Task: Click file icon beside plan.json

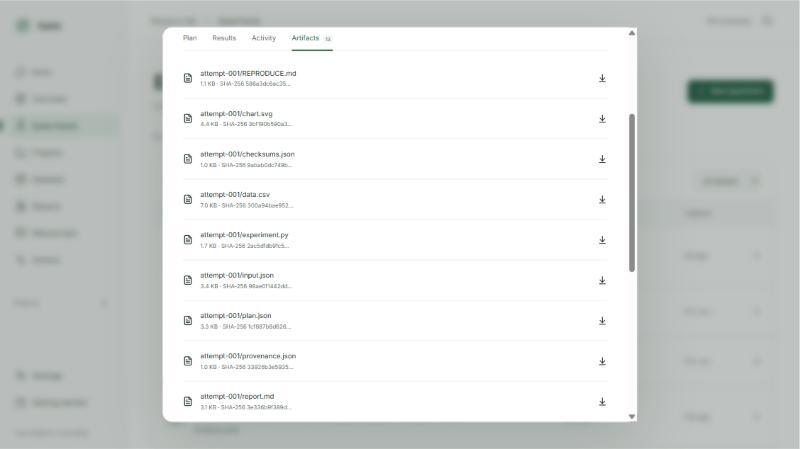Action: (188, 320)
